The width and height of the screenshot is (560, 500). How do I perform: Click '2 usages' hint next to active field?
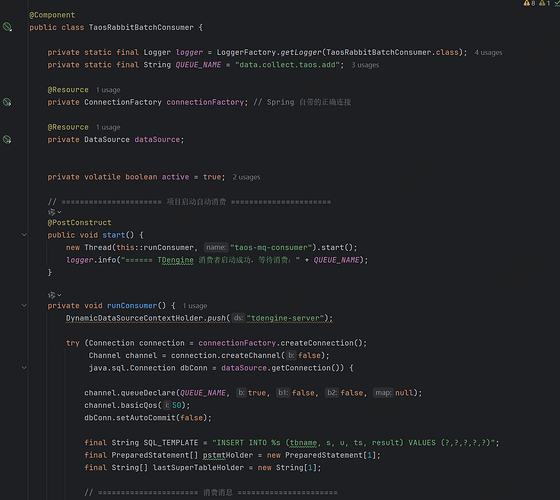click(x=246, y=177)
